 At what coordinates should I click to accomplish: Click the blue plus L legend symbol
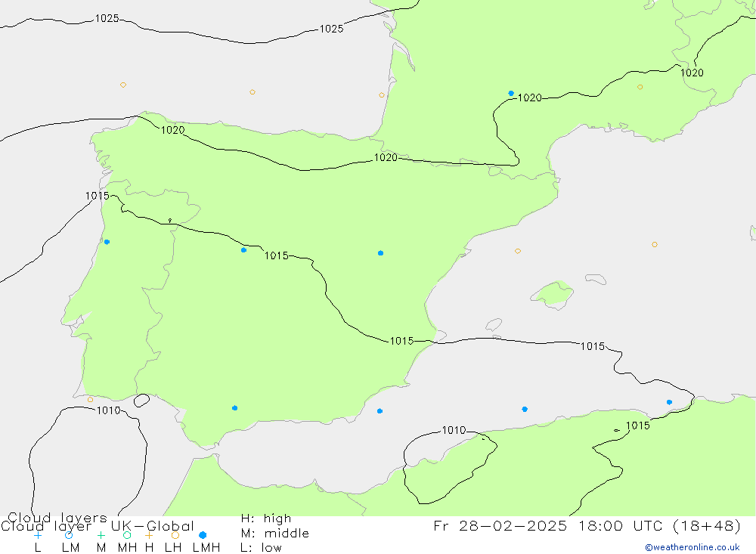click(38, 535)
